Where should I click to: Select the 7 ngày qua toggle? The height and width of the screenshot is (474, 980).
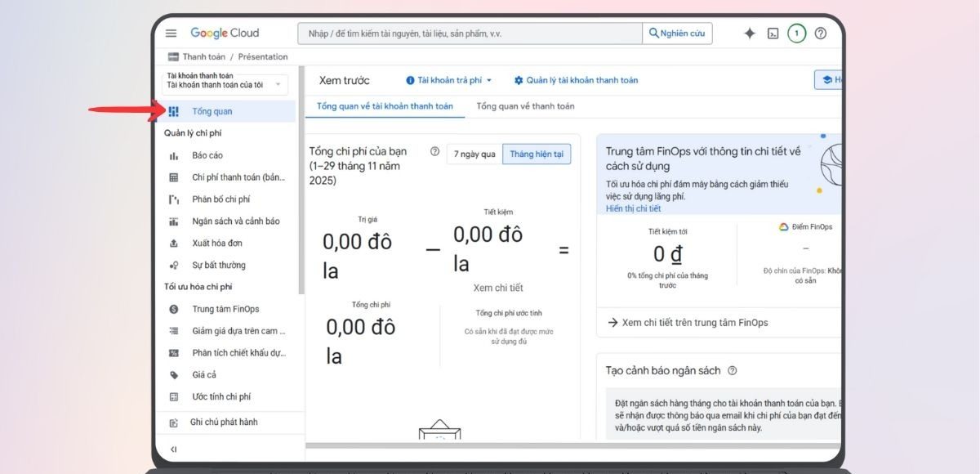tap(474, 154)
